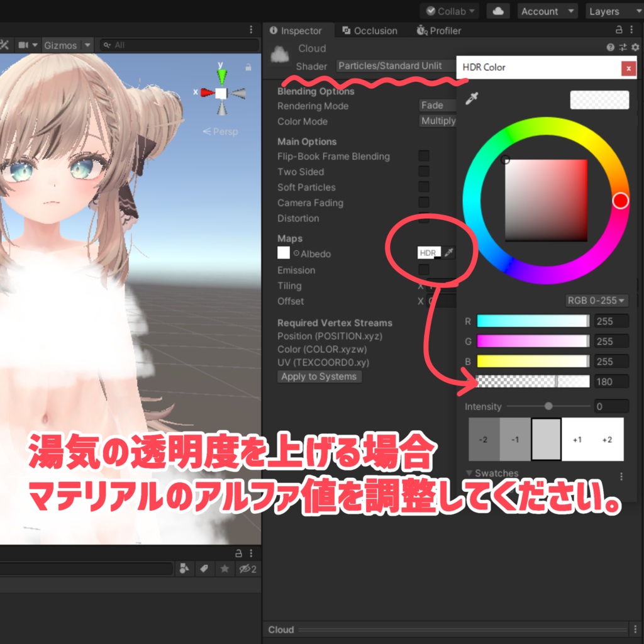Toggle the padlock icon on the Inspector
This screenshot has height=644, width=644.
619,30
